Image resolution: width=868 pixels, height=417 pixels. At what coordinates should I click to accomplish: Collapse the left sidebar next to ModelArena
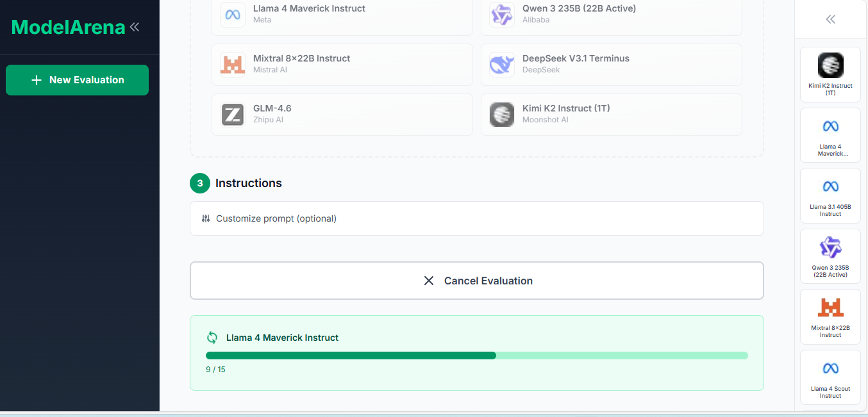[135, 27]
